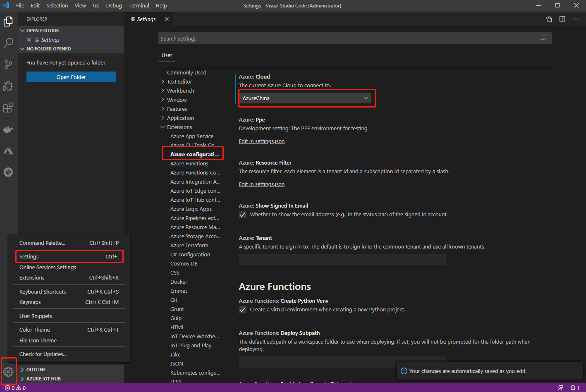Select Git in settings tree
Viewport: 586px width, 392px height.
pos(174,300)
